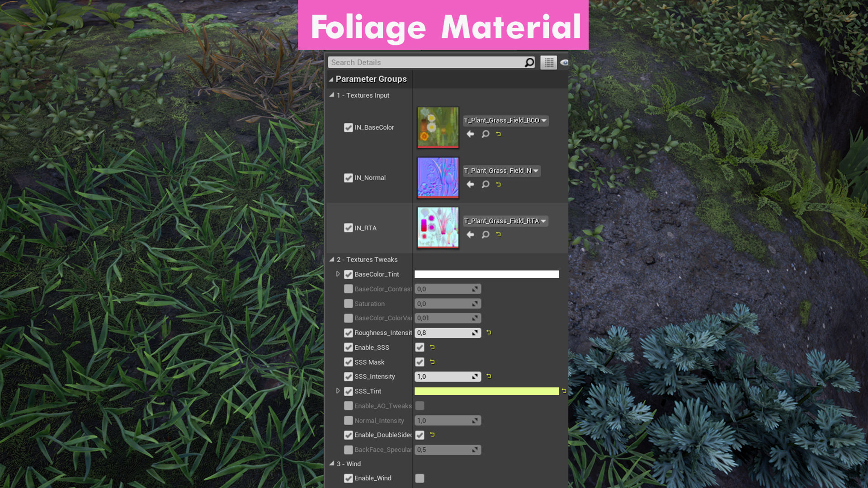Click the eye view options icon
The height and width of the screenshot is (488, 868).
point(564,62)
